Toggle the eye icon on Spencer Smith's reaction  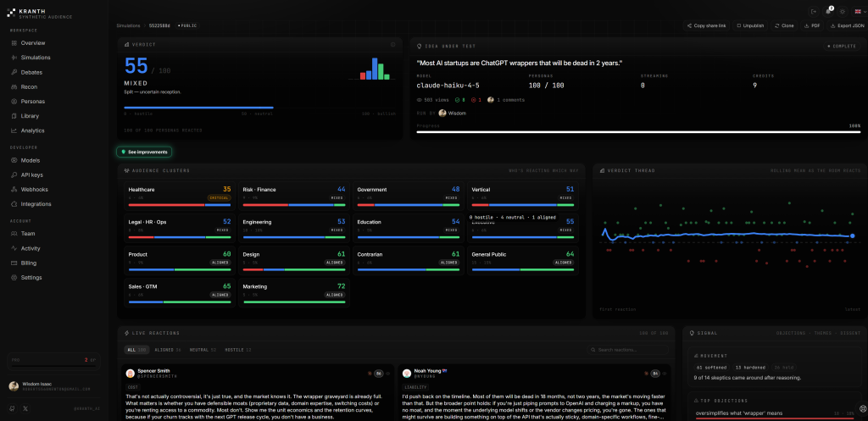[x=387, y=374]
